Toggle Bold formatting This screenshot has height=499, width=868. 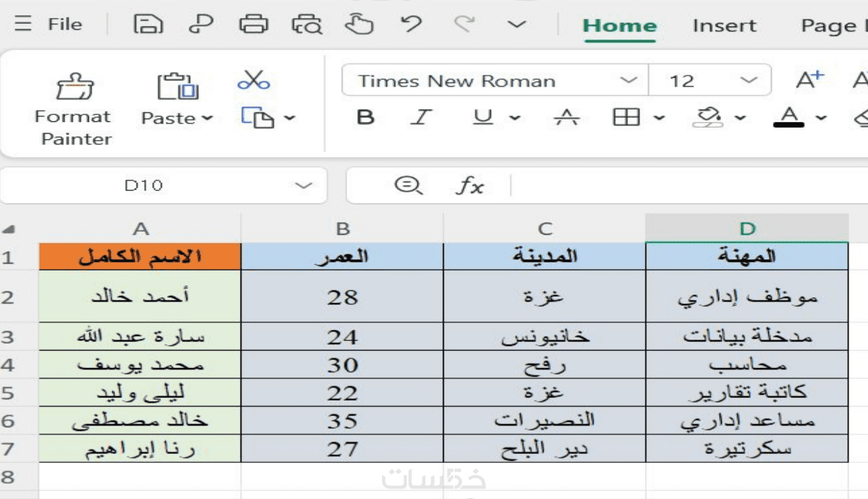coord(365,117)
